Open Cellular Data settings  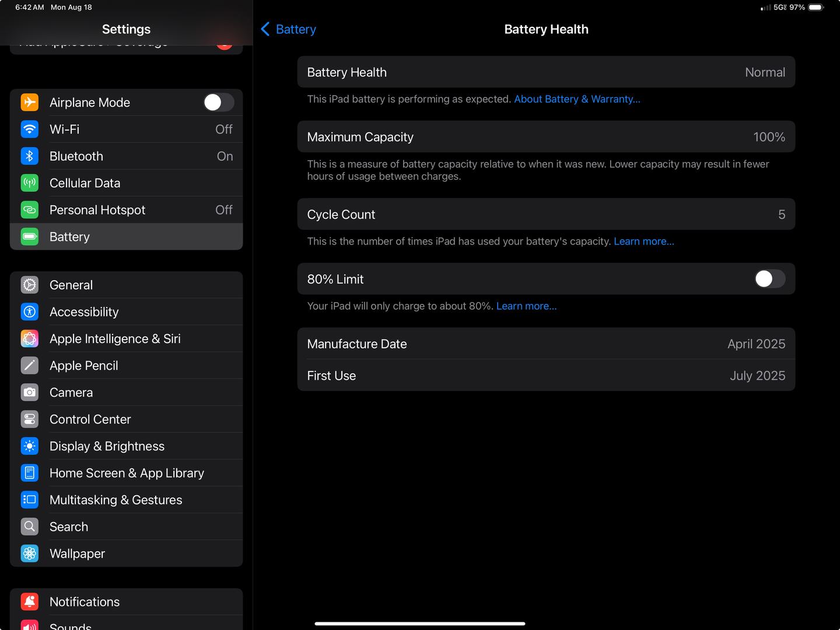[x=127, y=183]
